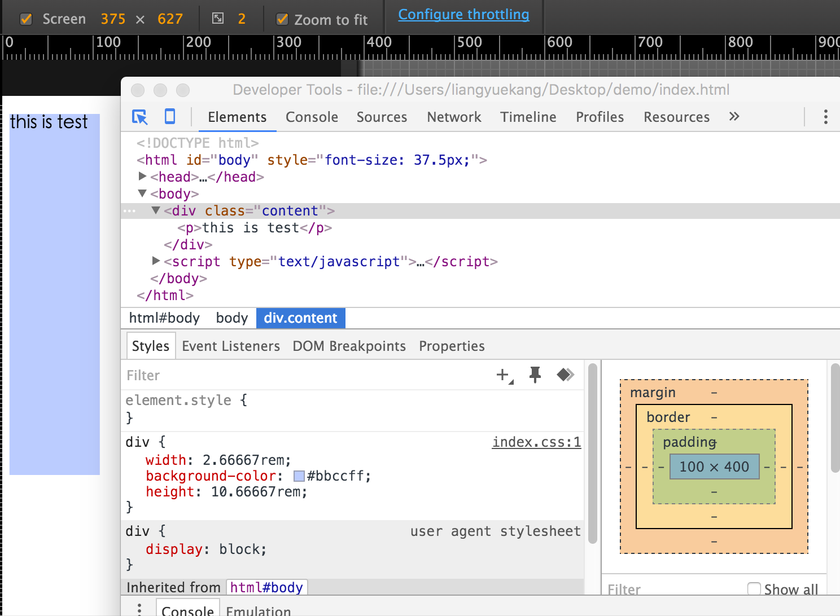This screenshot has height=616, width=840.
Task: Open the Timeline tab
Action: (x=528, y=117)
